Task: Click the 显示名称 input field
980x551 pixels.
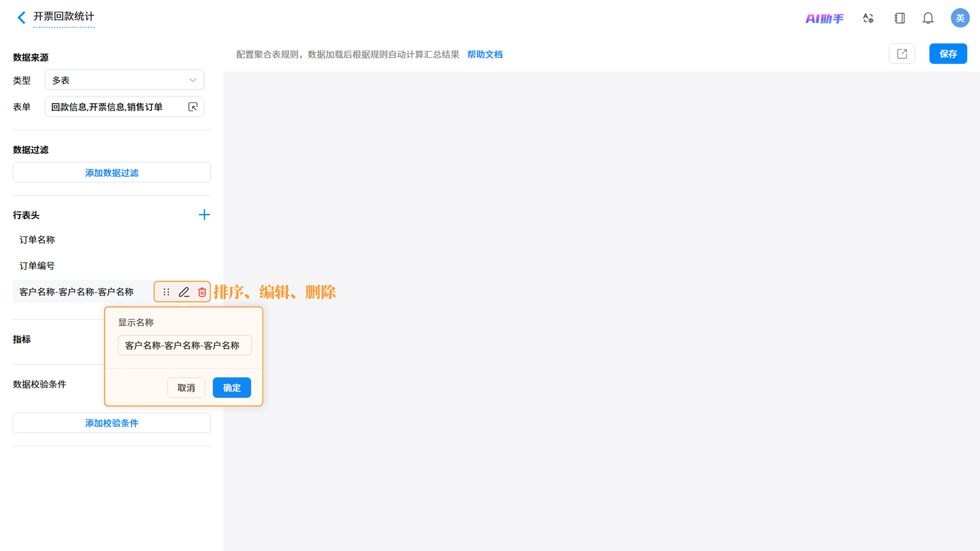Action: (185, 345)
